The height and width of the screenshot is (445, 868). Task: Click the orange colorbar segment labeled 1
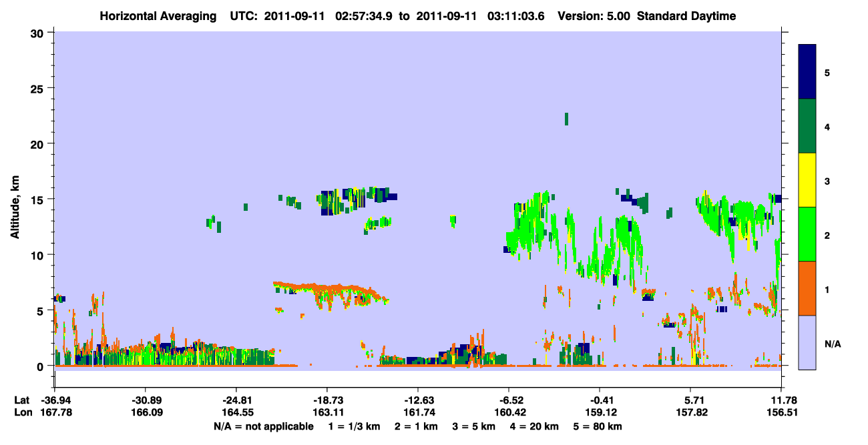point(807,288)
